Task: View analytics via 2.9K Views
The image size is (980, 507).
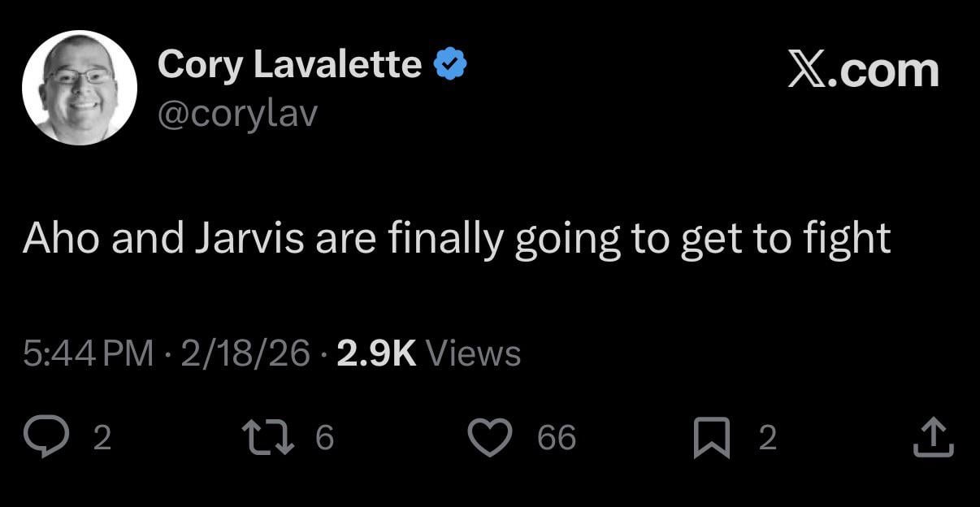Action: (x=428, y=353)
